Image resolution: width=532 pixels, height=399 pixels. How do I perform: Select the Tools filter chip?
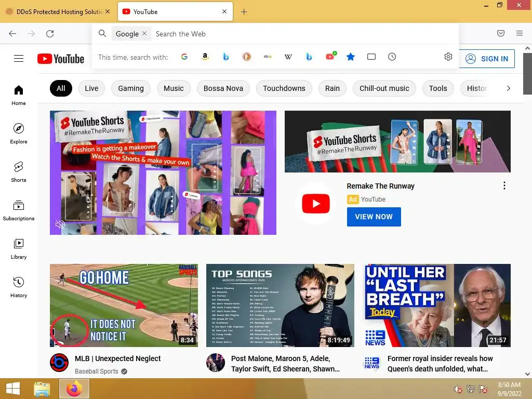pos(438,88)
